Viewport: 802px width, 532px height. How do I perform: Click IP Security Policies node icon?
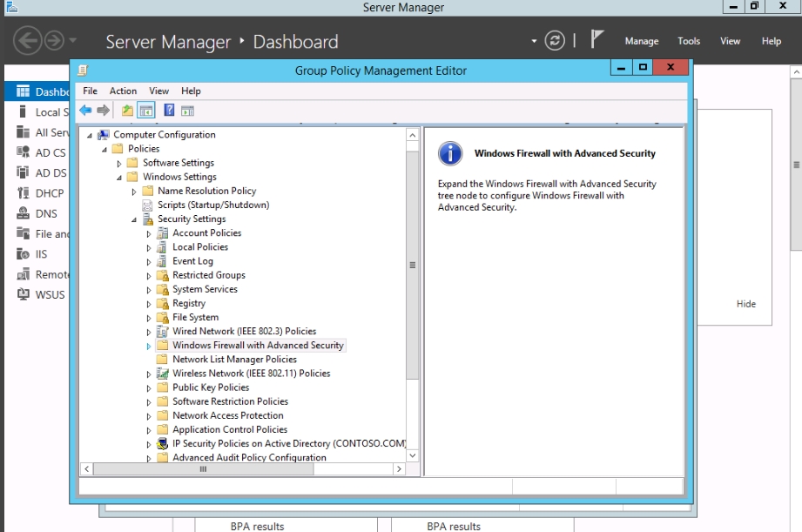pos(163,443)
